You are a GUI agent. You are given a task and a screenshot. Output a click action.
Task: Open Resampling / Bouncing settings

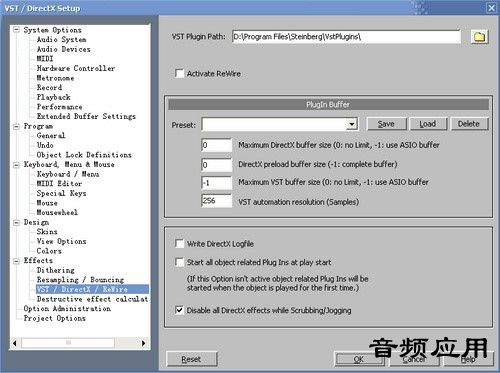coord(80,280)
